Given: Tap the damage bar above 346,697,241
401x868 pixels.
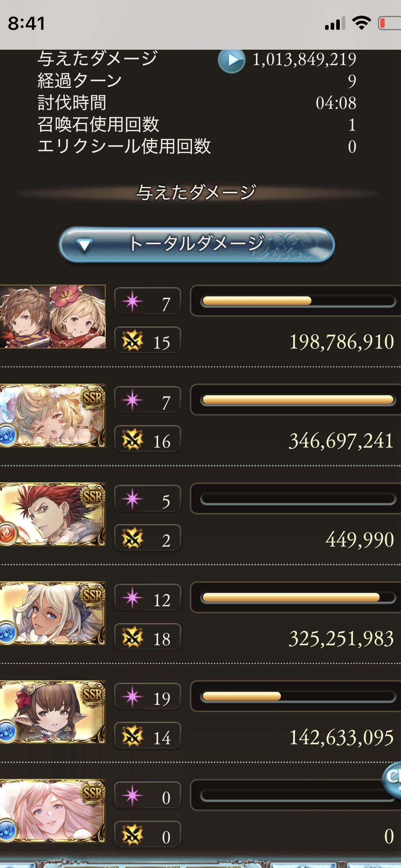Looking at the screenshot, I should click(x=298, y=400).
